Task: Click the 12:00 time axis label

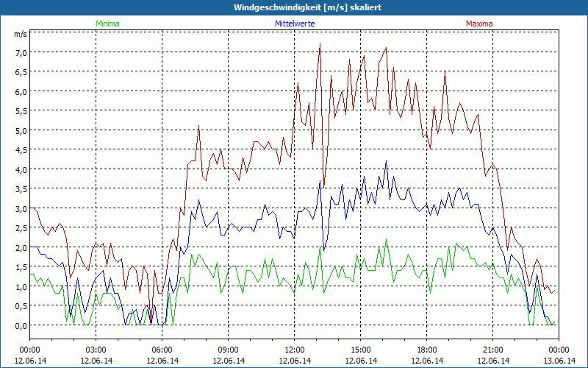Action: click(295, 350)
